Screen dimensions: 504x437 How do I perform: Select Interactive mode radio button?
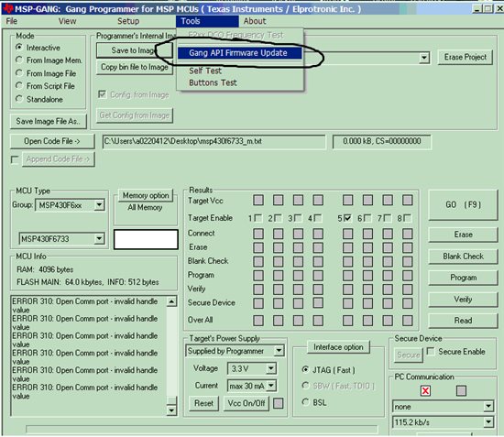pyautogui.click(x=19, y=48)
